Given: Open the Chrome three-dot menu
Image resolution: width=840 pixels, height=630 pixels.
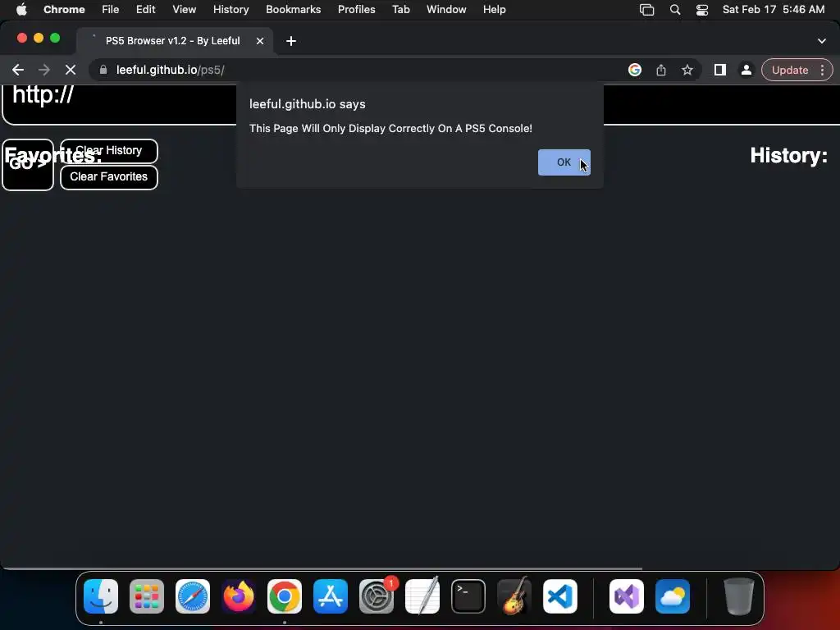Looking at the screenshot, I should (x=822, y=71).
